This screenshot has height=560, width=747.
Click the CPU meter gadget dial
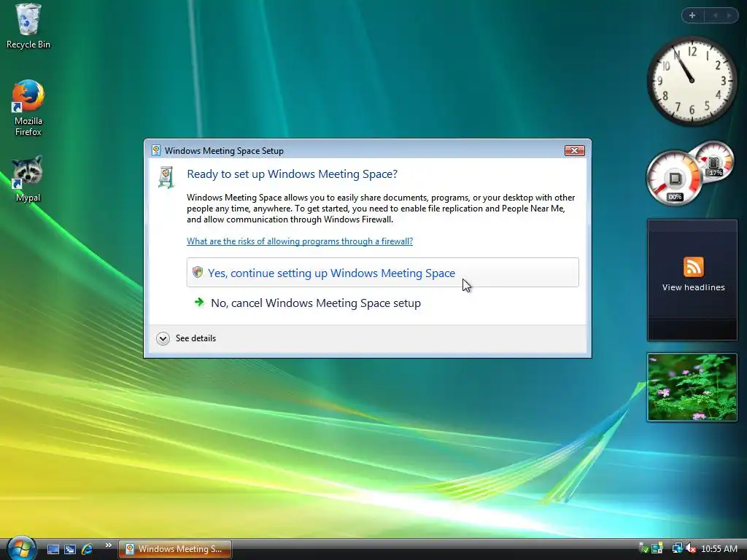674,179
